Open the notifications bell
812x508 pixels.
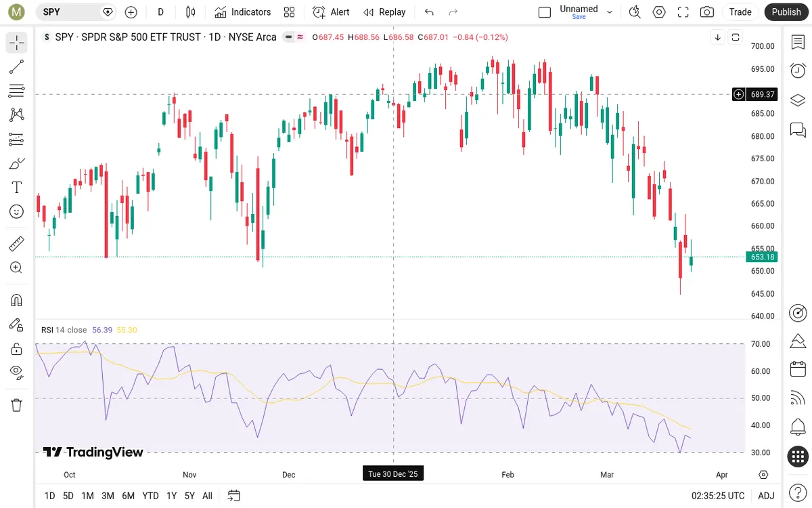[x=798, y=427]
